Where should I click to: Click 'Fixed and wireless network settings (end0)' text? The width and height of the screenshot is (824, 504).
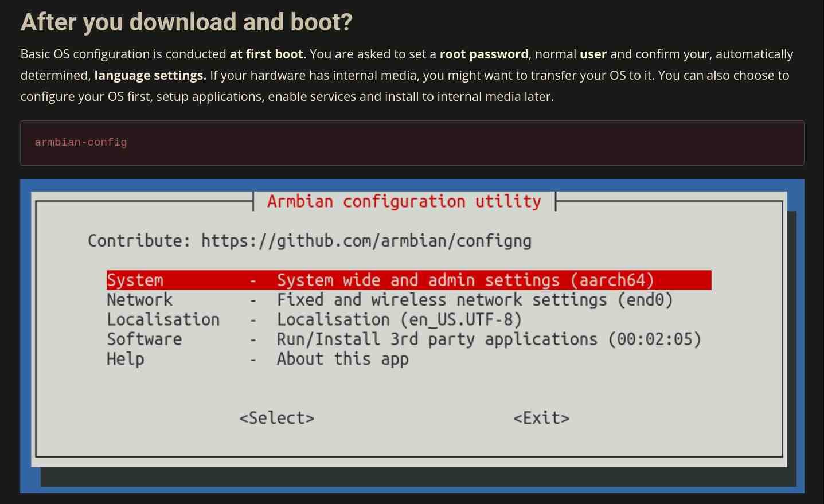475,300
